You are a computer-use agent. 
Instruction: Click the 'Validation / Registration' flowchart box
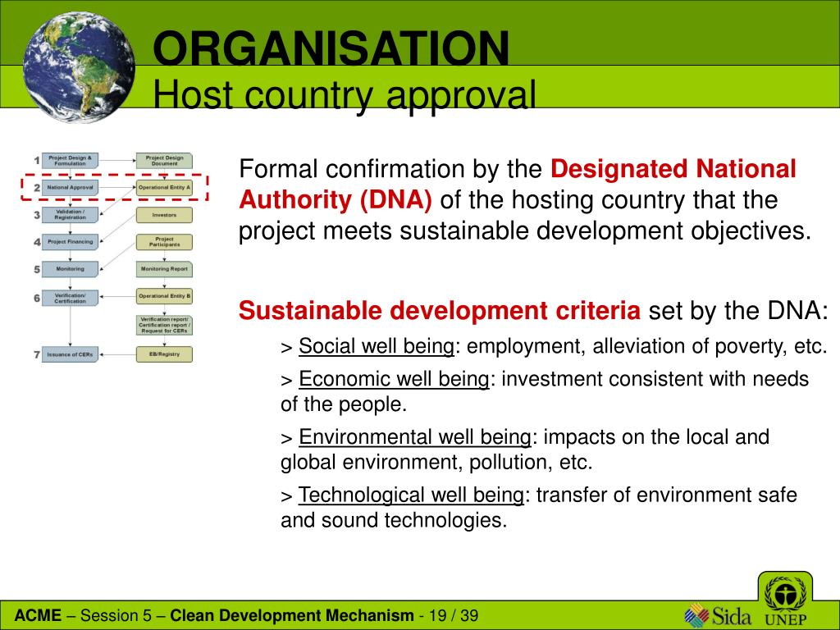click(x=71, y=215)
